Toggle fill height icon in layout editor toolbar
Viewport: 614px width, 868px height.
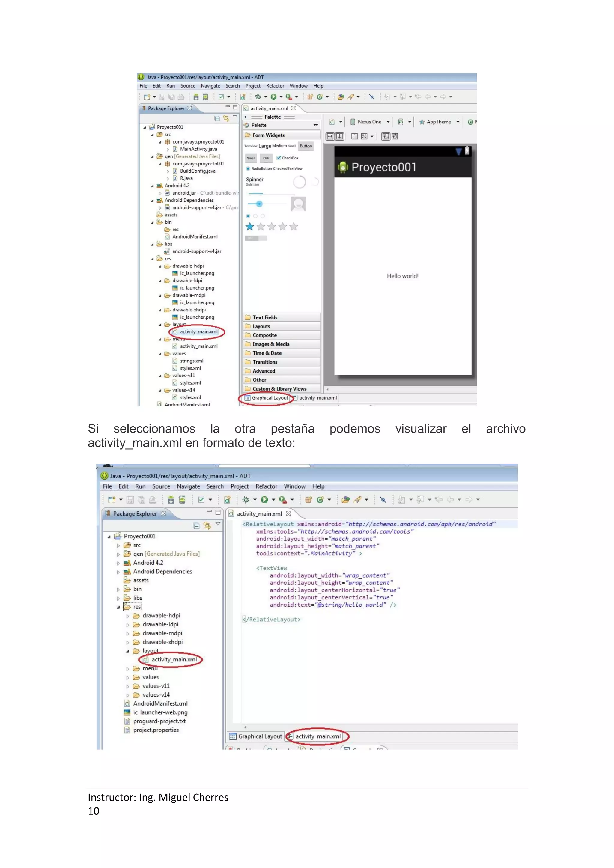click(340, 136)
